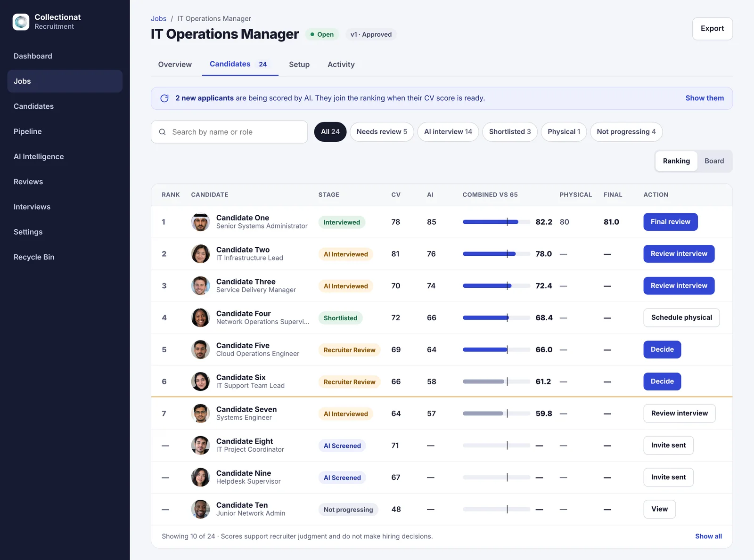Click Decide for Candidate Five
The width and height of the screenshot is (754, 560).
pos(662,349)
